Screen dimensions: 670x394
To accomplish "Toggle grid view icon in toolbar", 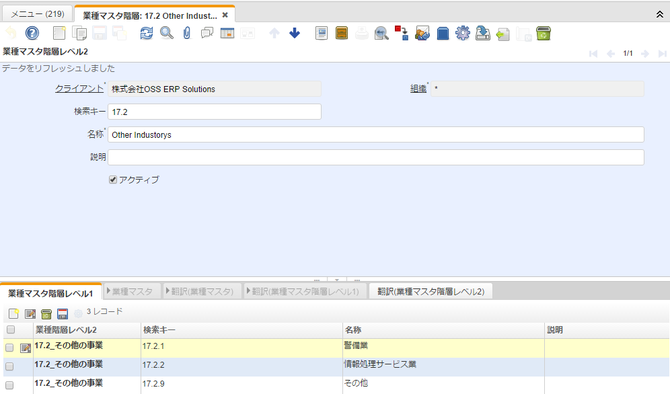I will pyautogui.click(x=227, y=33).
